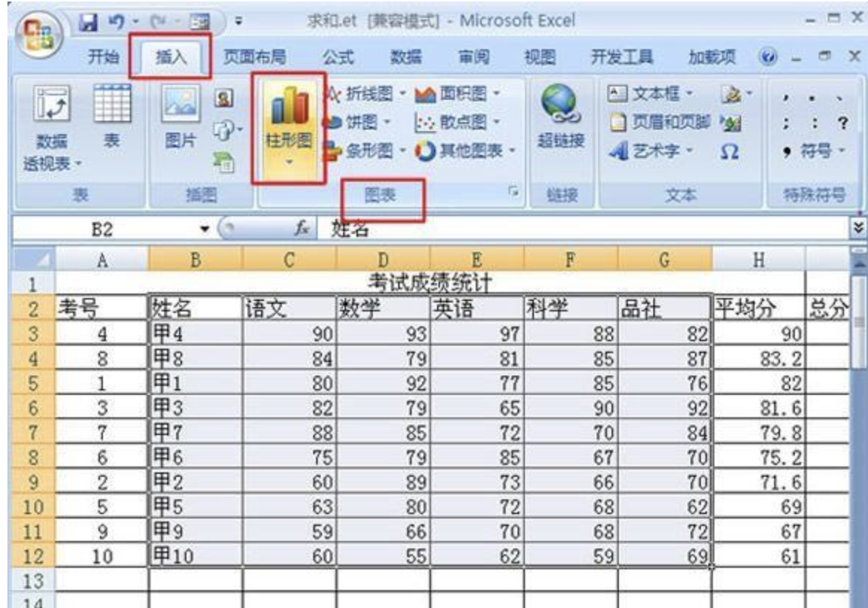
Task: Click the 考号 header cell
Action: (x=102, y=308)
